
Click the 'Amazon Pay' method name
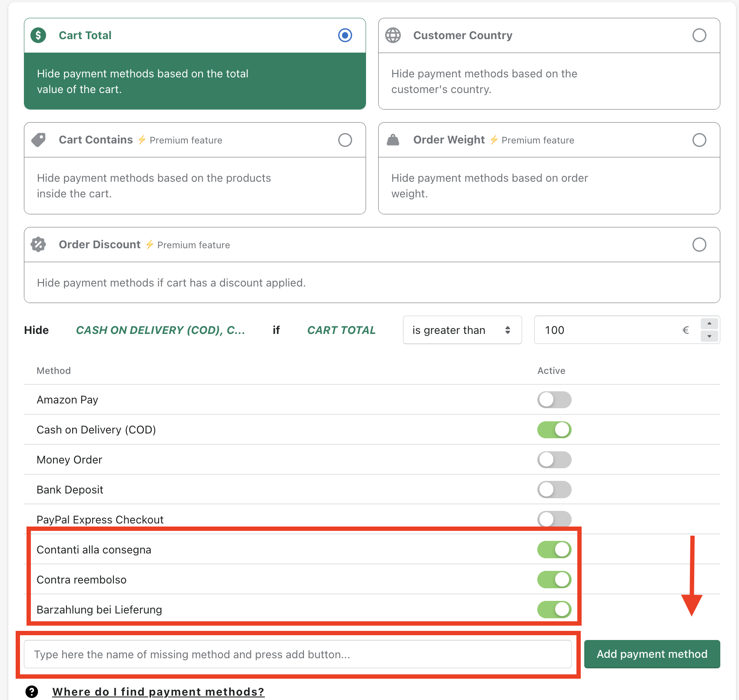pyautogui.click(x=67, y=400)
